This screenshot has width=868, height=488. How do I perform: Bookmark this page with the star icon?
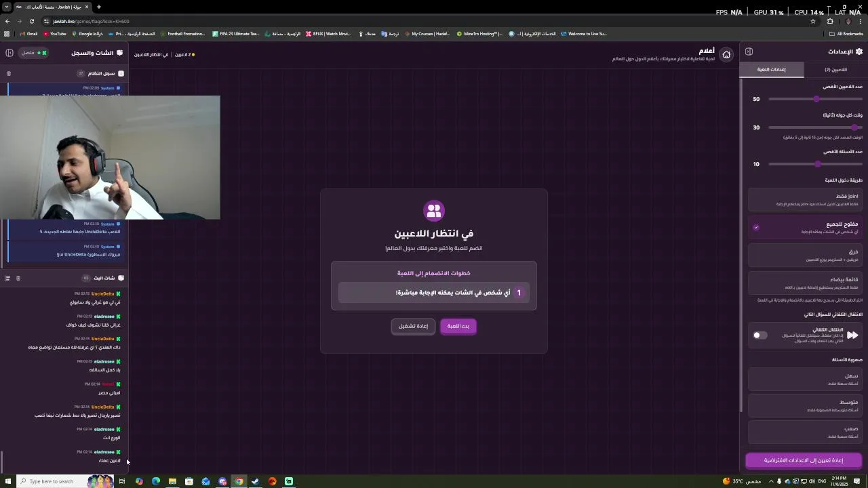coord(813,21)
